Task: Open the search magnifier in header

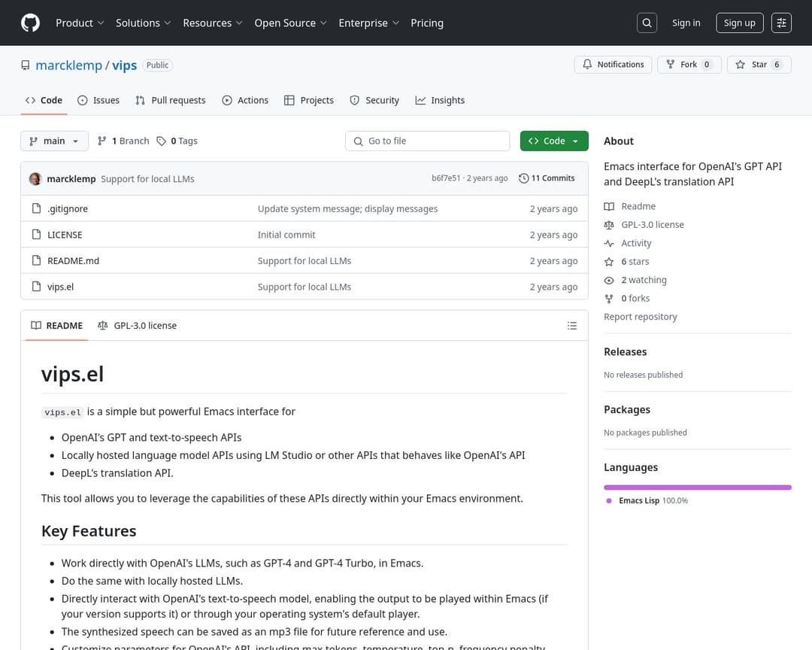Action: 647,23
